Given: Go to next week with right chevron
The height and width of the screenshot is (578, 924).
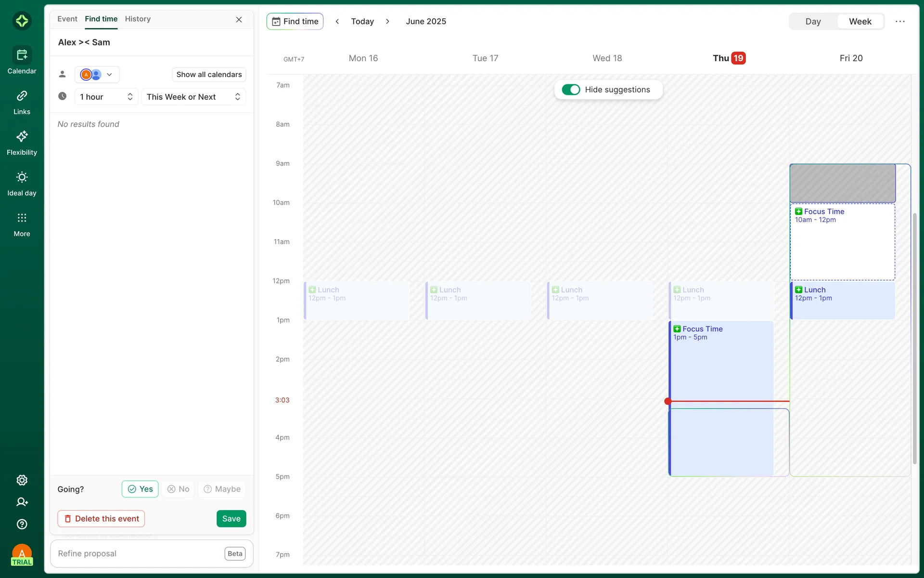Looking at the screenshot, I should pos(387,21).
